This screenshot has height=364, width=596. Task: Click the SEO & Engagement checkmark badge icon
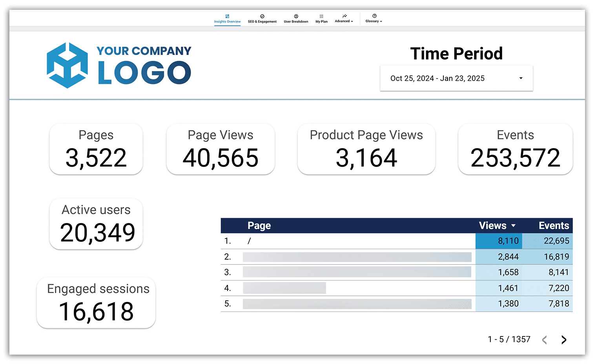262,16
